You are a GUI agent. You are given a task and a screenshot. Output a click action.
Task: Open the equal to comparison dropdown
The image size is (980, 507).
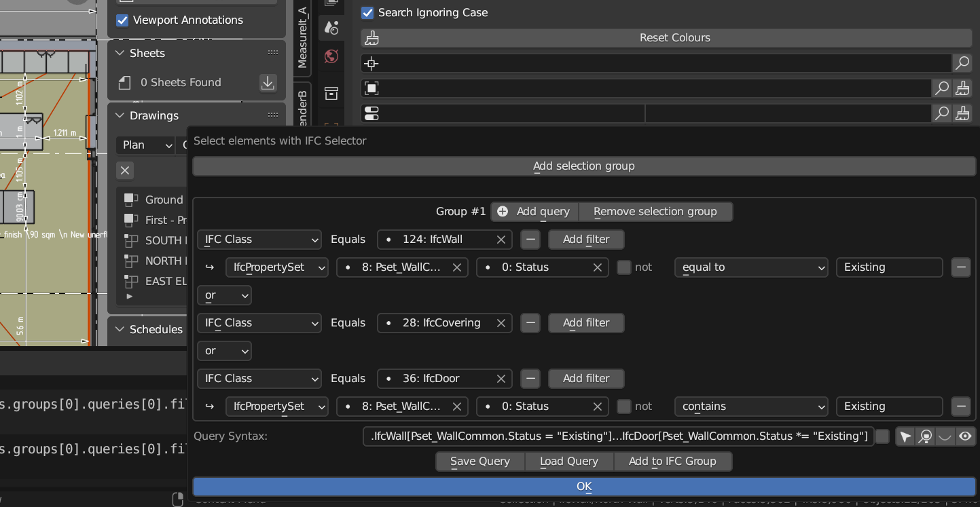point(750,267)
